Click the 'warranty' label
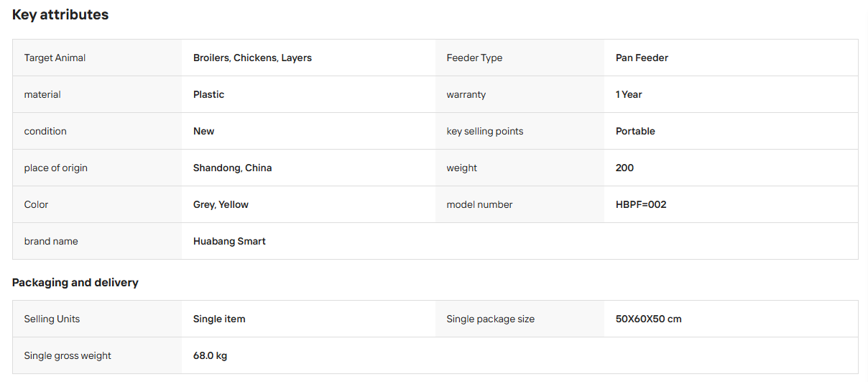The height and width of the screenshot is (382, 868). click(466, 94)
